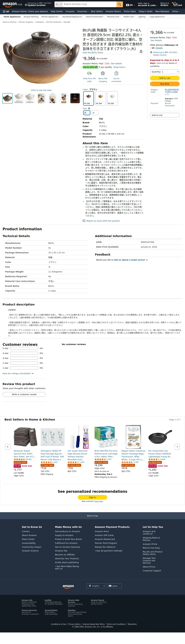The image size is (185, 644).
Task: Open Today's Deals page
Action: [x=146, y=12]
